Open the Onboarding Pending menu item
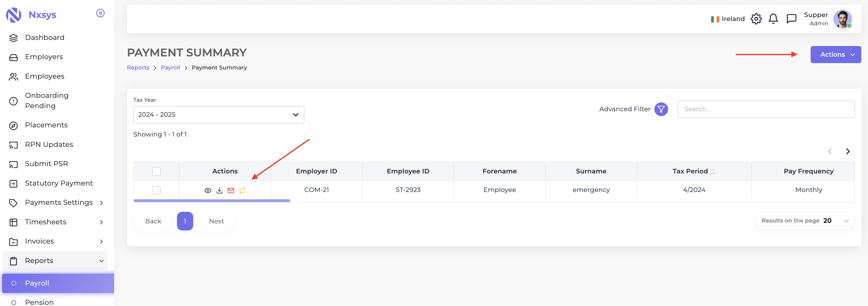This screenshot has width=868, height=306. click(x=55, y=101)
